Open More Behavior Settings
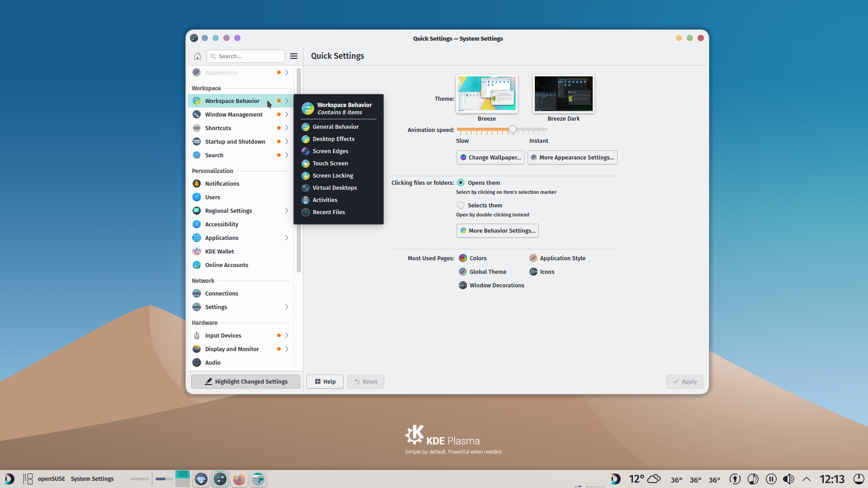Screen dimensions: 868x488 498,230
